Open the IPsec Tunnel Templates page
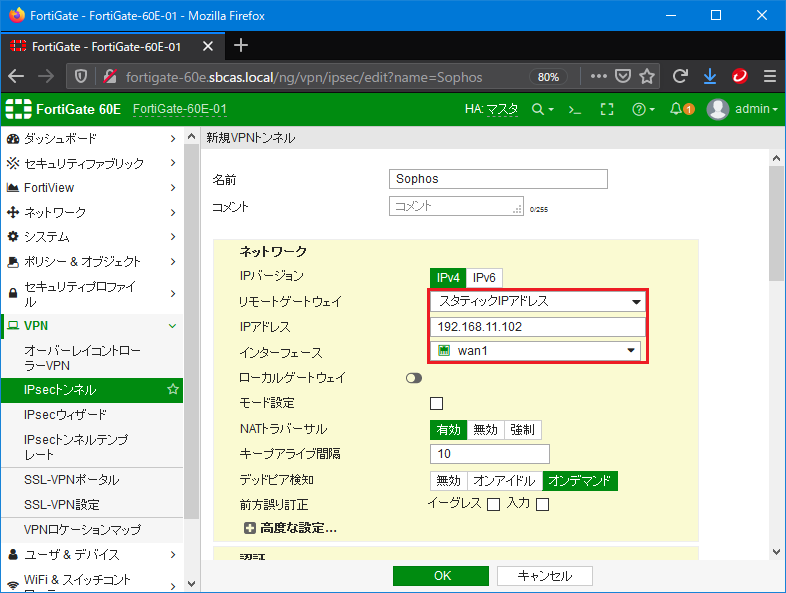Screen dimensions: 786x593 click(x=92, y=447)
